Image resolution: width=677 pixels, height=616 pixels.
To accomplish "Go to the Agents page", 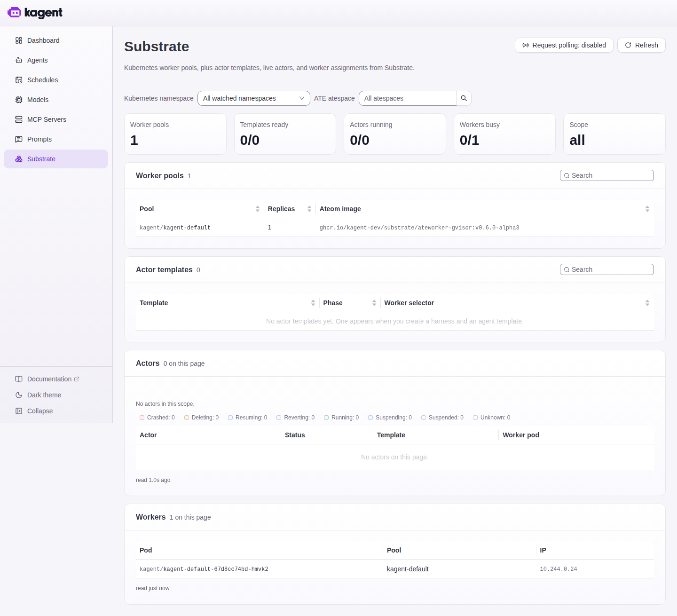I will click(x=56, y=60).
